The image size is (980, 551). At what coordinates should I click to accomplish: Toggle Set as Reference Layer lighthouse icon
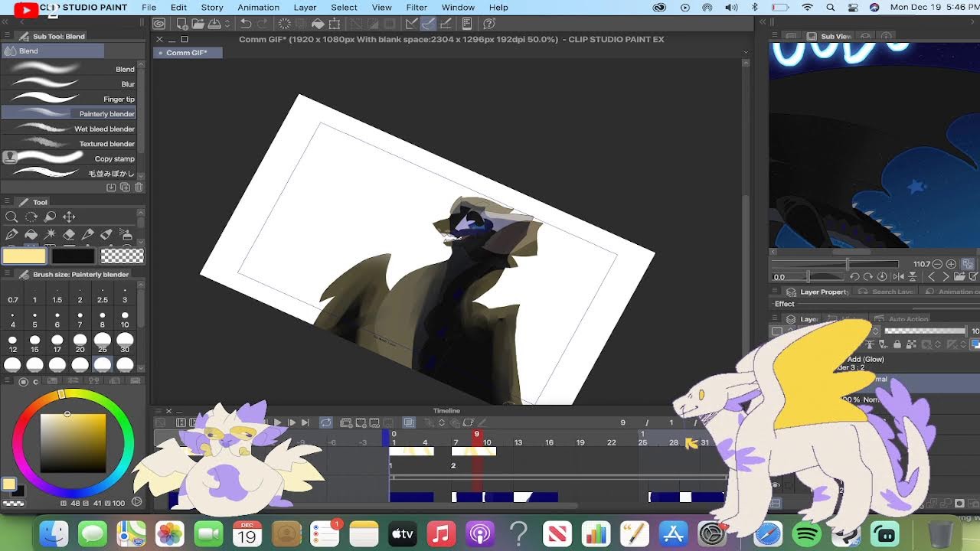click(x=870, y=344)
